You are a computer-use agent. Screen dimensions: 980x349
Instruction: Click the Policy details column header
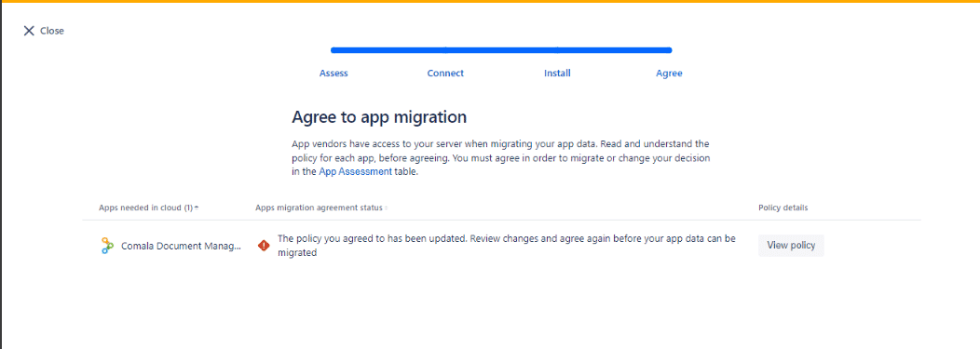pyautogui.click(x=783, y=208)
